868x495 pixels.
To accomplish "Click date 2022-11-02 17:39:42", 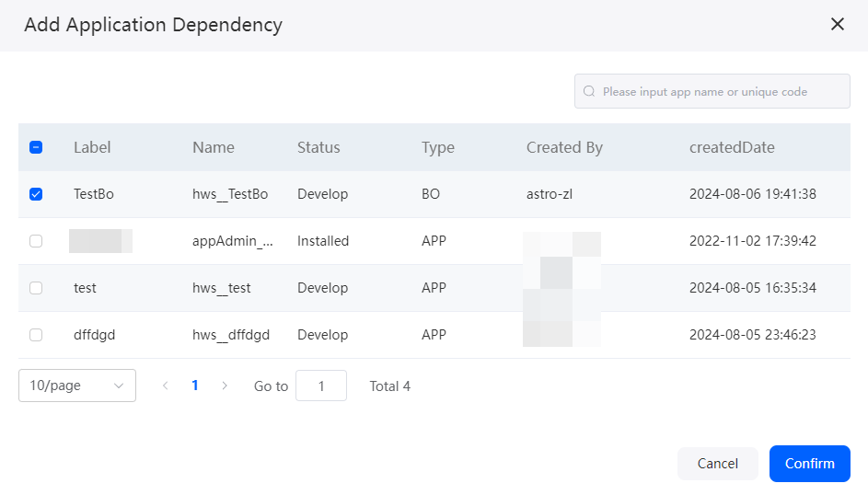I will [x=752, y=241].
